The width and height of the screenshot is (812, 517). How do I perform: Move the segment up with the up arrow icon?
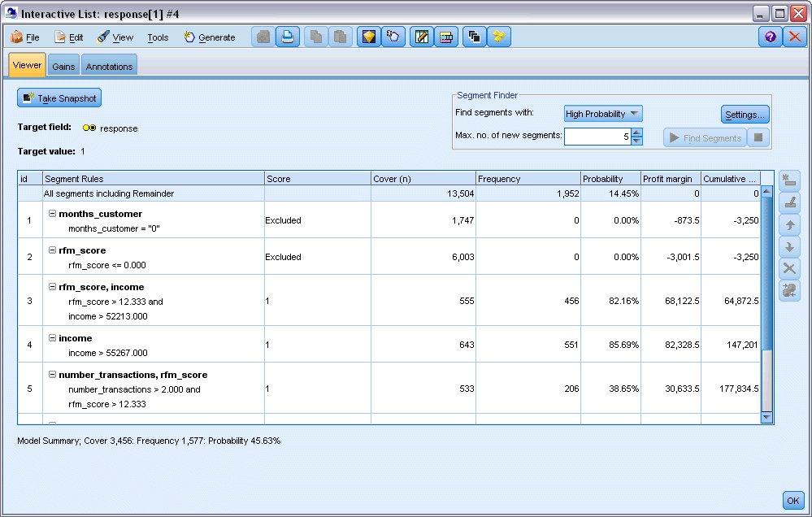pos(789,225)
